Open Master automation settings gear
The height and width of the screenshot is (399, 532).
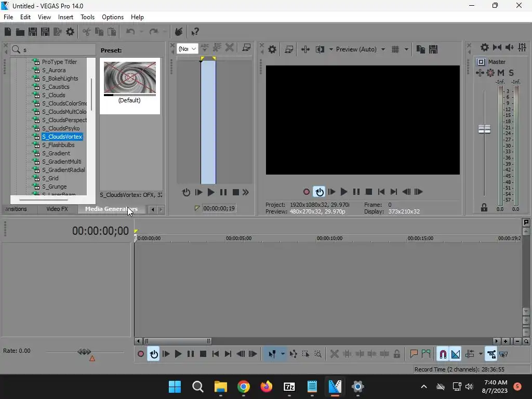(x=490, y=73)
